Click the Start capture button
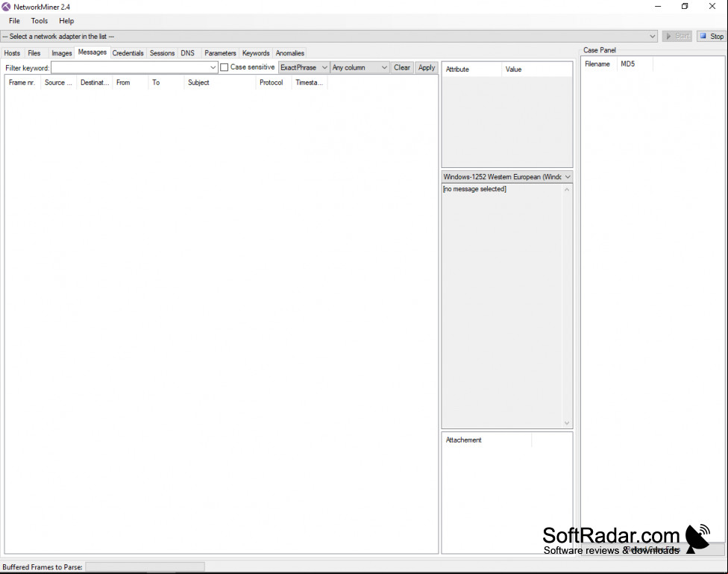Viewport: 728px width, 574px height. [x=677, y=37]
